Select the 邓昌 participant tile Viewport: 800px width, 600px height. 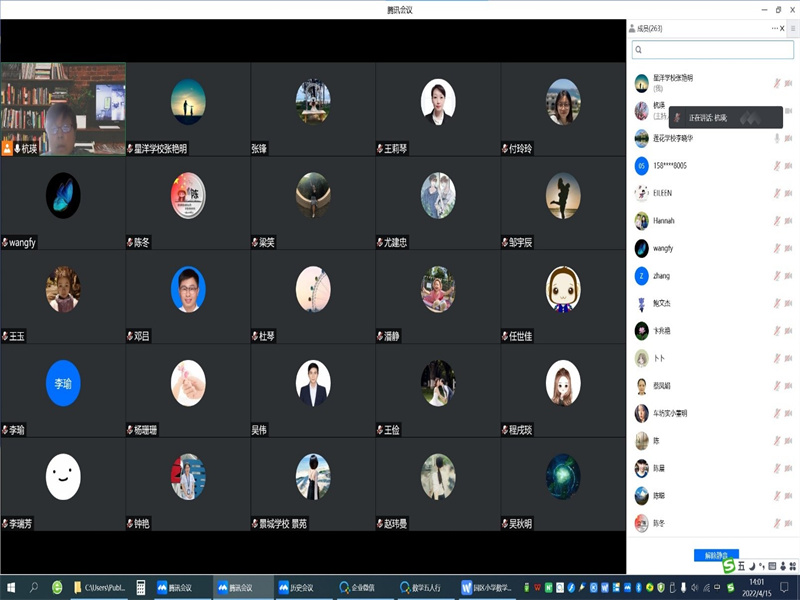(188, 297)
